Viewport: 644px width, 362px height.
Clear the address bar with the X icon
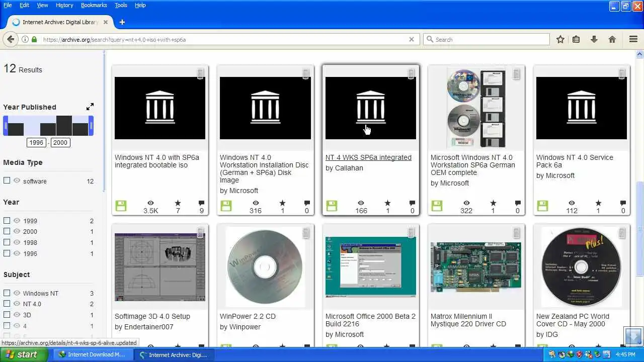(412, 39)
